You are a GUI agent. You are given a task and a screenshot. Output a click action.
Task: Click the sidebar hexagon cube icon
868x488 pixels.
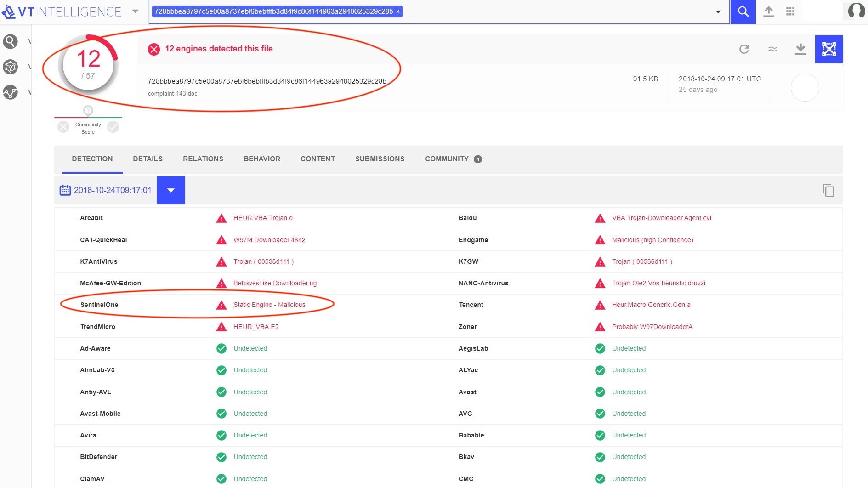[10, 67]
